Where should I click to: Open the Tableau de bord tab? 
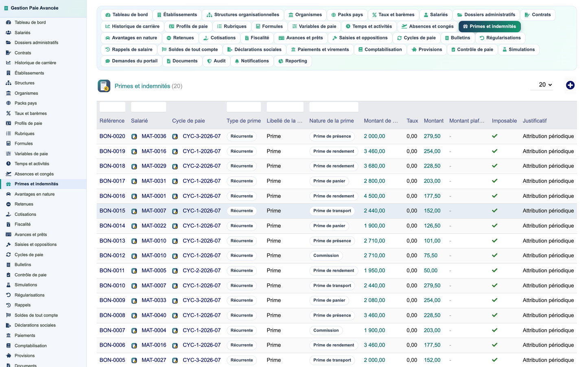[x=127, y=15]
